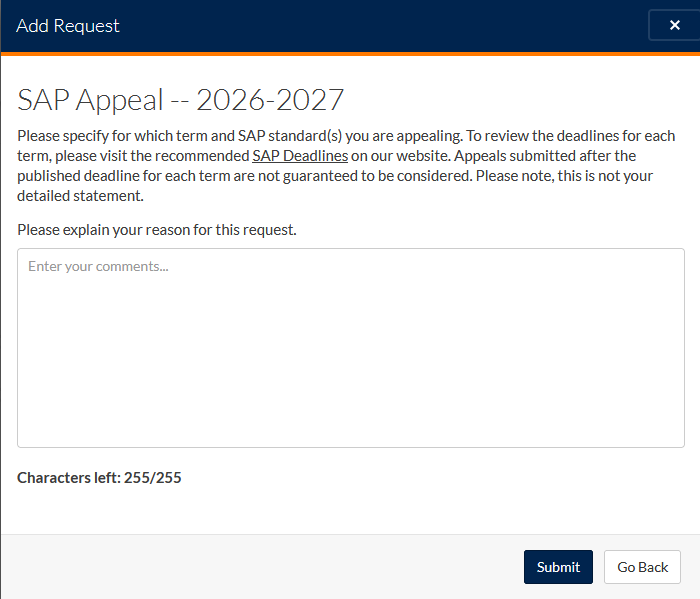Click the gray footer area beside Submit
Viewport: 700px width, 599px height.
click(x=268, y=567)
